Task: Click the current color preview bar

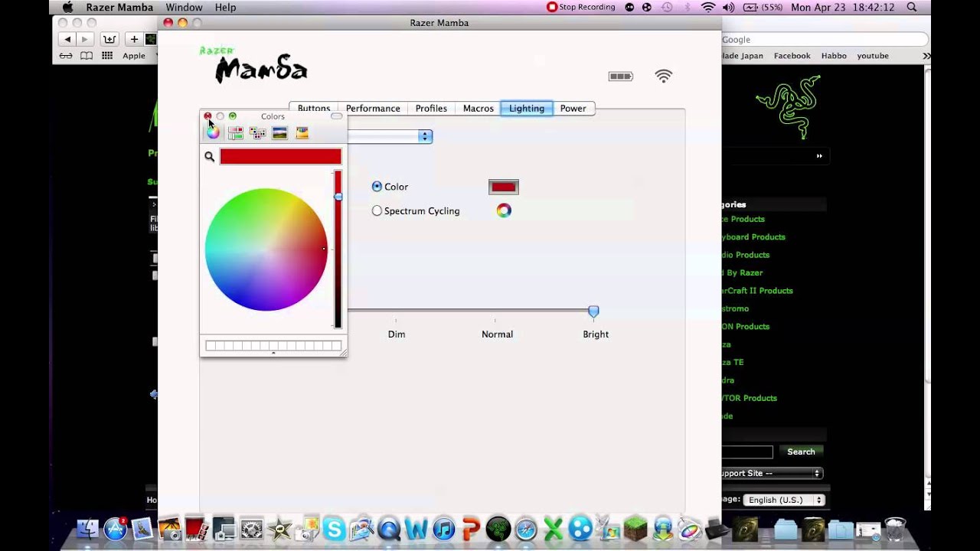Action: pos(280,156)
